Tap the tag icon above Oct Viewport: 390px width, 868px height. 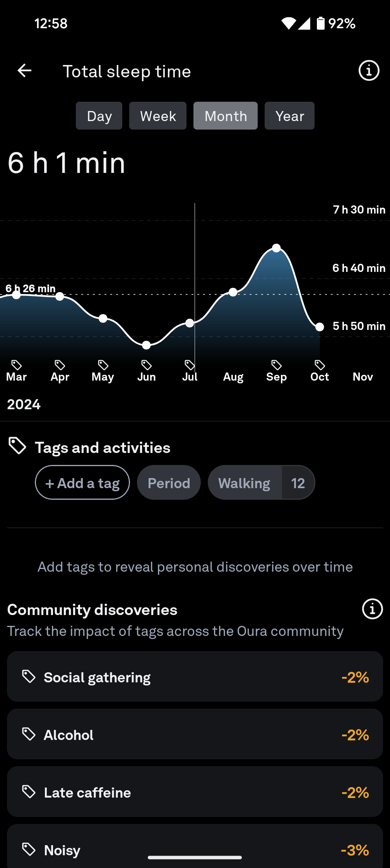coord(320,365)
